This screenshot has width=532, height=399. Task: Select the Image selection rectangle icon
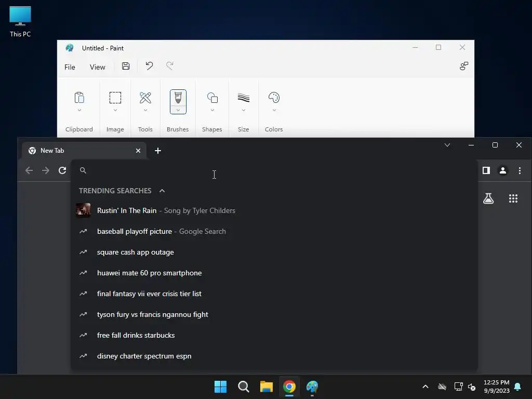click(115, 98)
